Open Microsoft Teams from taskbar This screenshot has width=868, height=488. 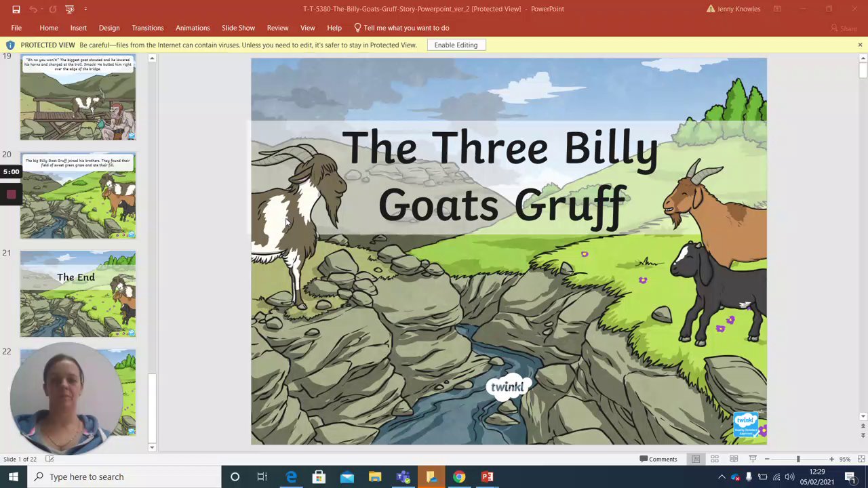pos(403,476)
